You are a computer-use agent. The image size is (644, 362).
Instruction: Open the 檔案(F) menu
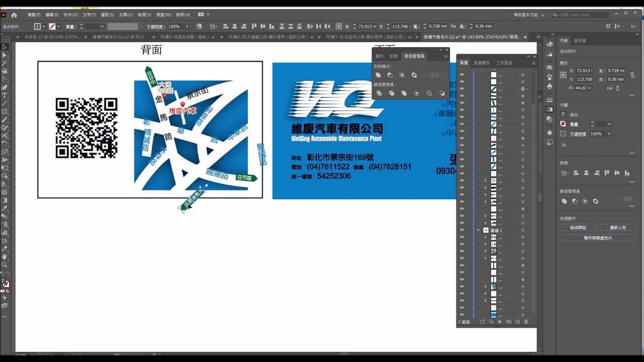(x=34, y=15)
